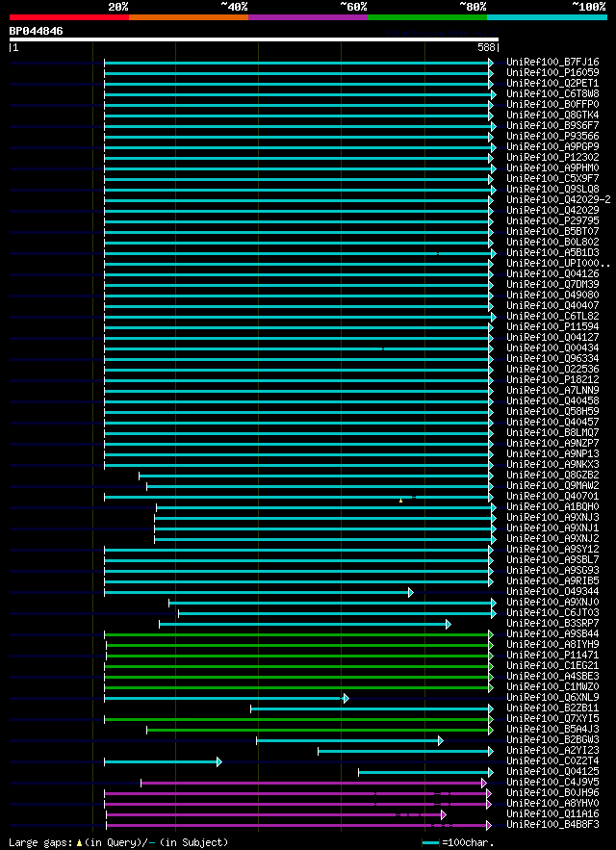This screenshot has height=850, width=616.
Task: Select the UniRef100_Q2PET1 label
Action: point(552,84)
